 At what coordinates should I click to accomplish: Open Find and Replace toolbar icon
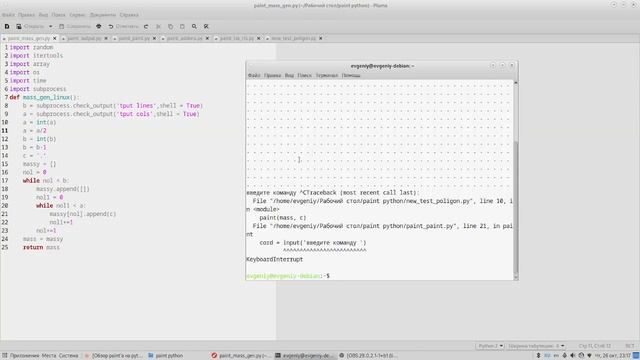click(206, 26)
